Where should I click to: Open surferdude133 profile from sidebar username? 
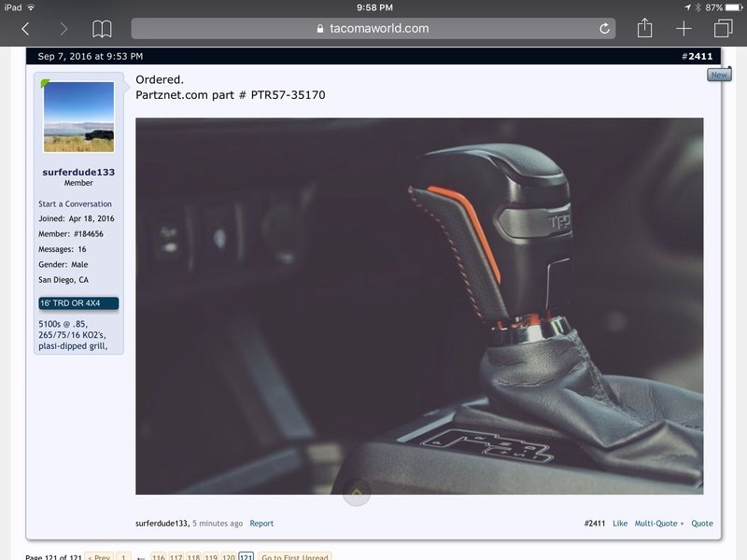[78, 172]
